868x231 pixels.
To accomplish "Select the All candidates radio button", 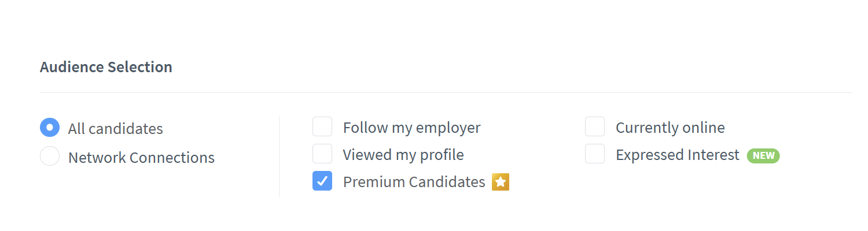I will [50, 127].
